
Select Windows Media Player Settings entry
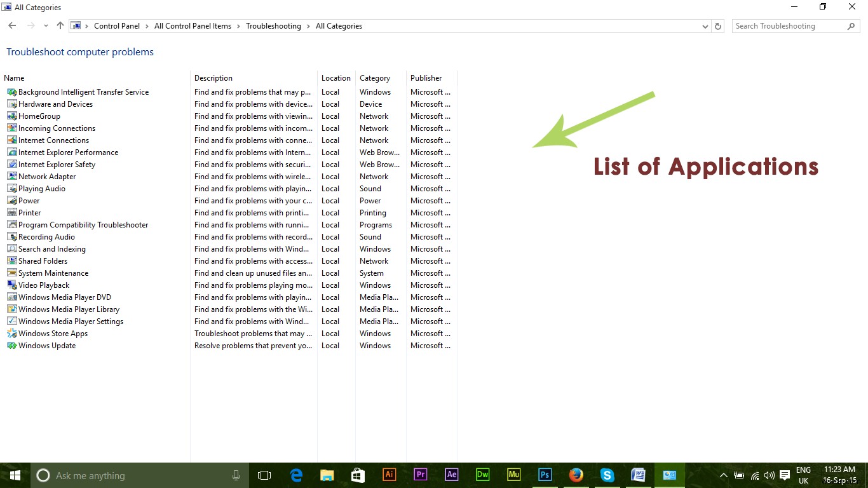71,322
